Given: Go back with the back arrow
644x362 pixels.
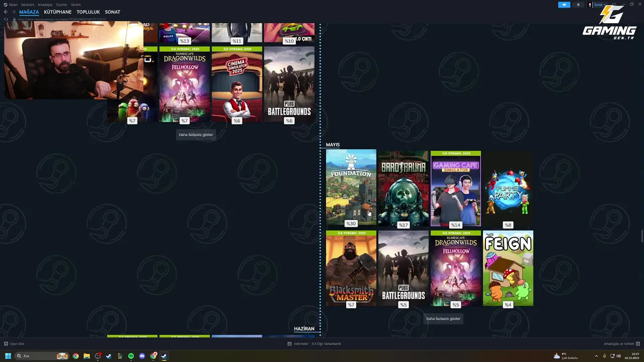Looking at the screenshot, I should pos(6,12).
